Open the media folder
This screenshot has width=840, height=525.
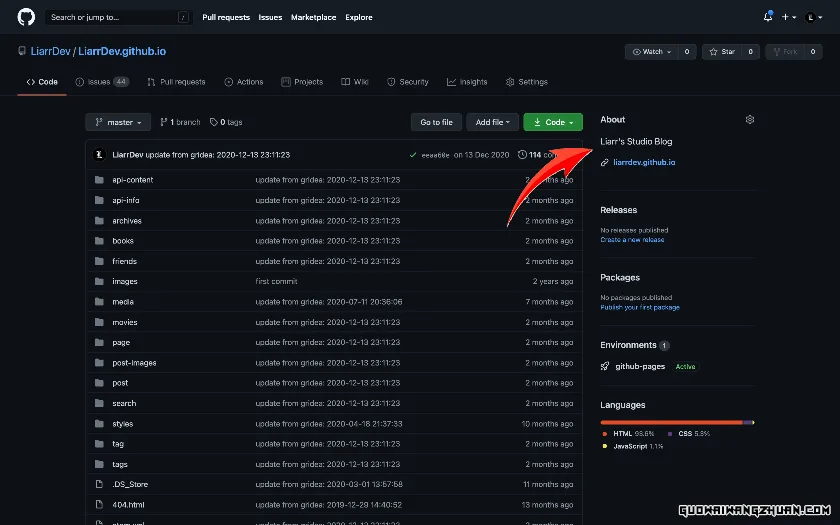[123, 302]
